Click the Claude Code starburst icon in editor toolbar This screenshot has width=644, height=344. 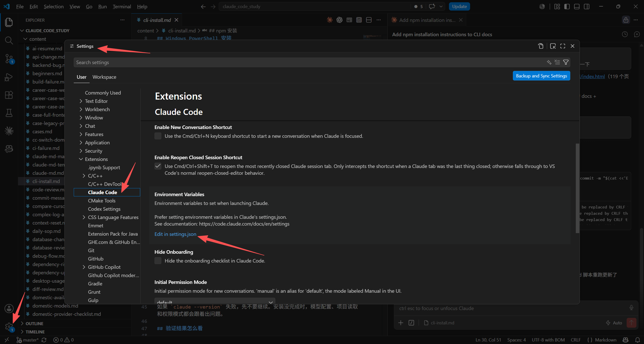coord(329,20)
